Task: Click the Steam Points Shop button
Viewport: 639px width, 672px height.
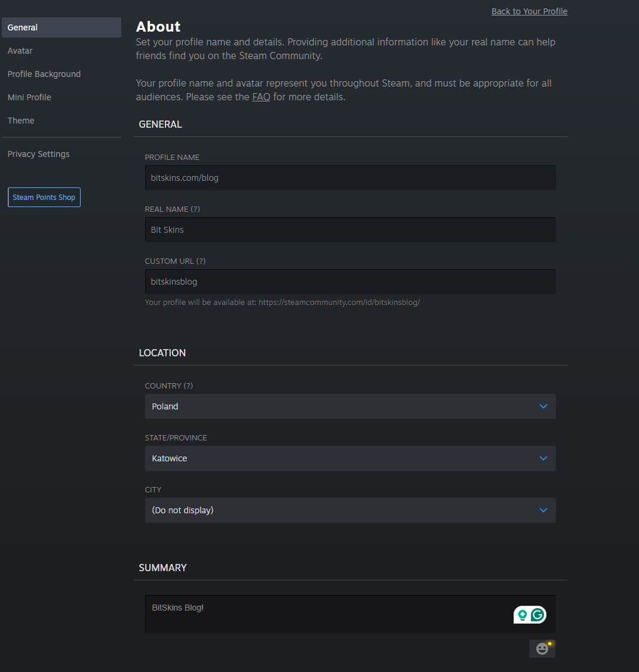Action: point(44,198)
